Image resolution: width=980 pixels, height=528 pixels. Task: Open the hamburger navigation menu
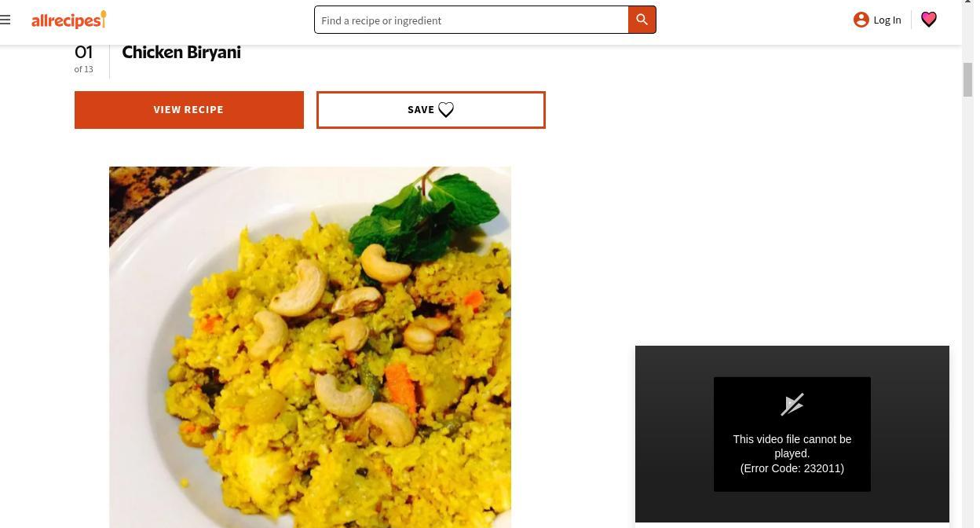click(x=5, y=20)
